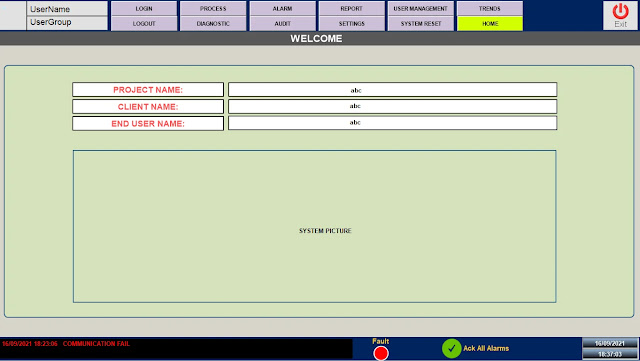
Task: Click the CLIENT NAME value field
Action: coord(392,107)
